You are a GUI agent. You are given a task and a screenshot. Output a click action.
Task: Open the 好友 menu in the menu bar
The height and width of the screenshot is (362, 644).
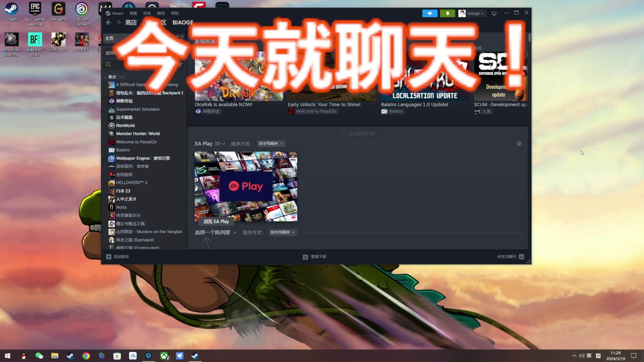[147, 13]
